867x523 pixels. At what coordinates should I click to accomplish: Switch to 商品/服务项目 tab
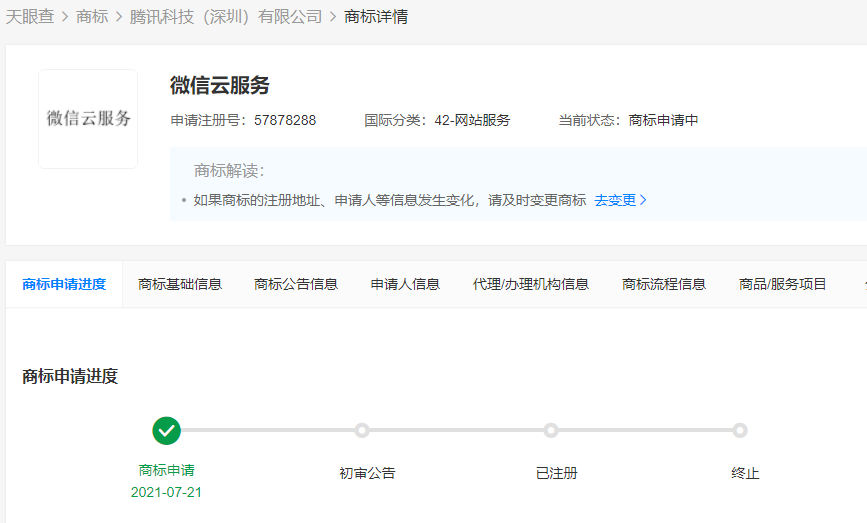782,284
